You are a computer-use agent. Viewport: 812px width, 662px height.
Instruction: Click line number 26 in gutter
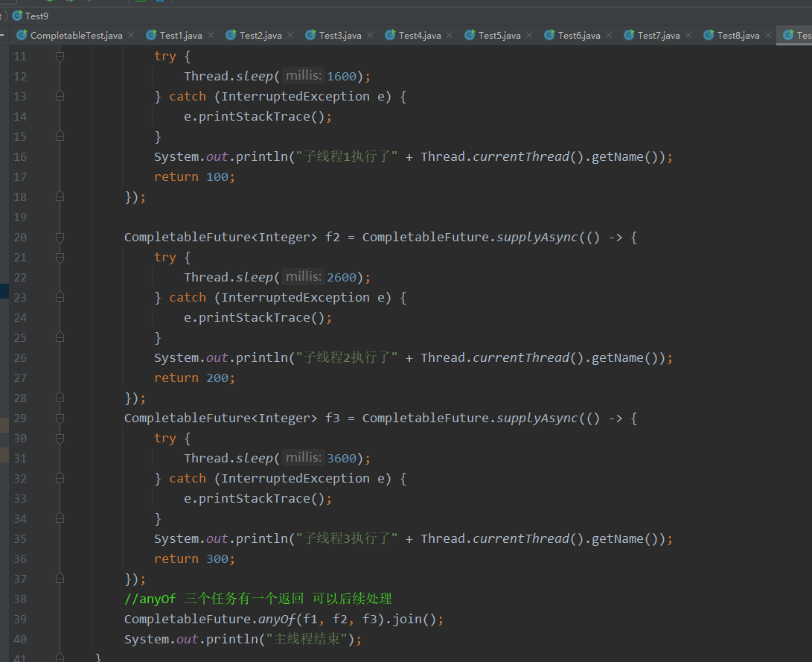tap(20, 358)
